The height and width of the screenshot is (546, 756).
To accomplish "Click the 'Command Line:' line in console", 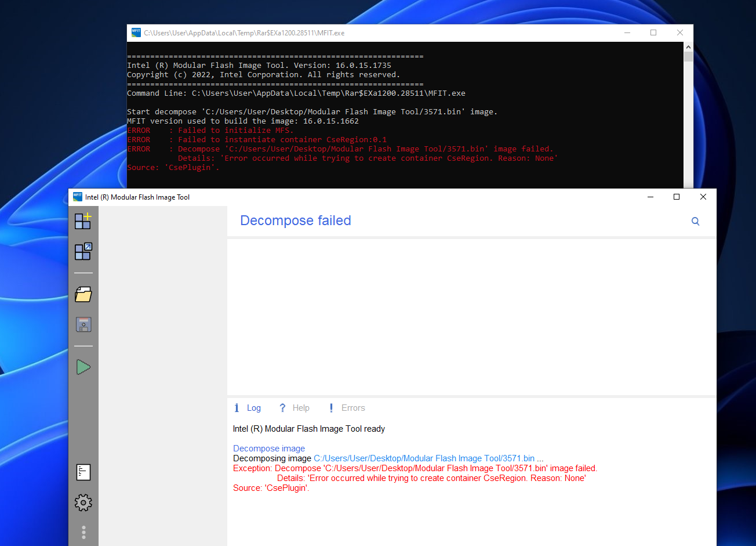I will tap(296, 93).
